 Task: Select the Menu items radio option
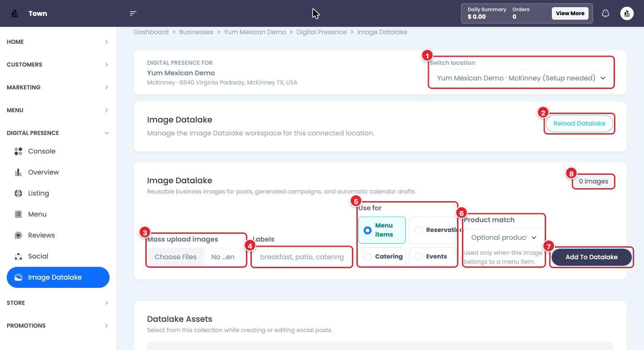tap(368, 230)
